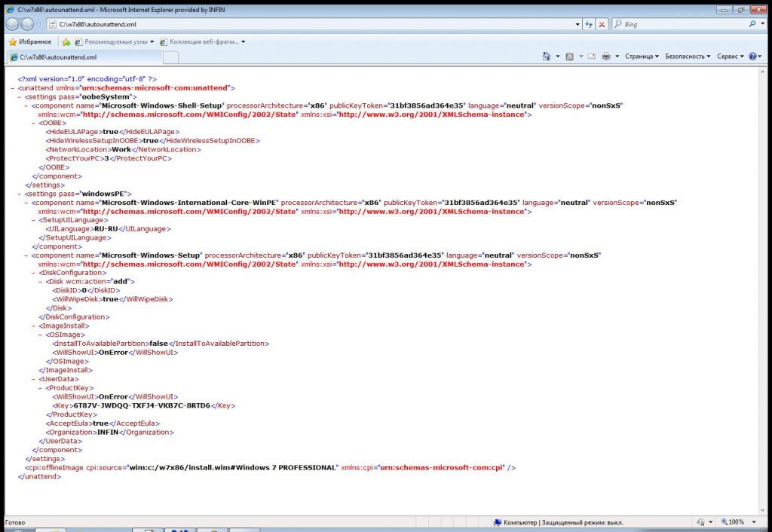The image size is (772, 532).
Task: Click the product Key value 6T87V-JWDQQ
Action: [142, 405]
